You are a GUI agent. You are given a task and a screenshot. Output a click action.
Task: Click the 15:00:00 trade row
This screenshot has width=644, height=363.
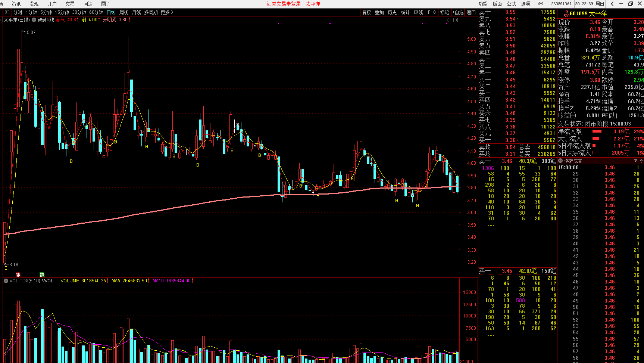tap(601, 168)
